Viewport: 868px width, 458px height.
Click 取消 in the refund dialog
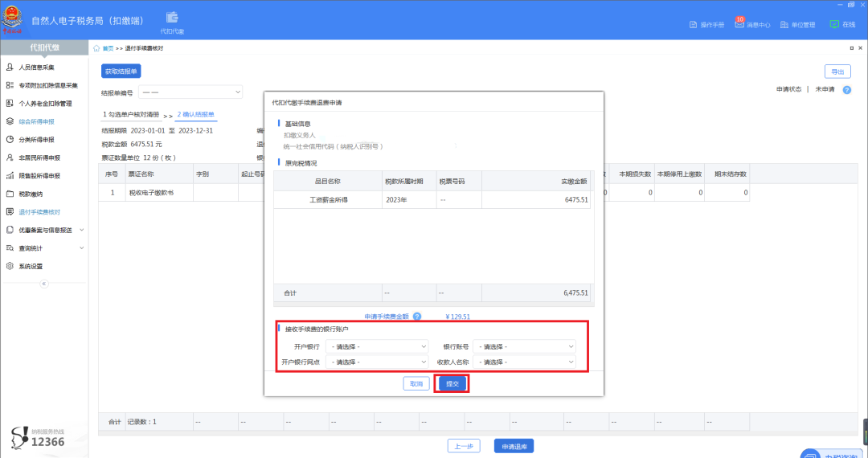(x=416, y=383)
